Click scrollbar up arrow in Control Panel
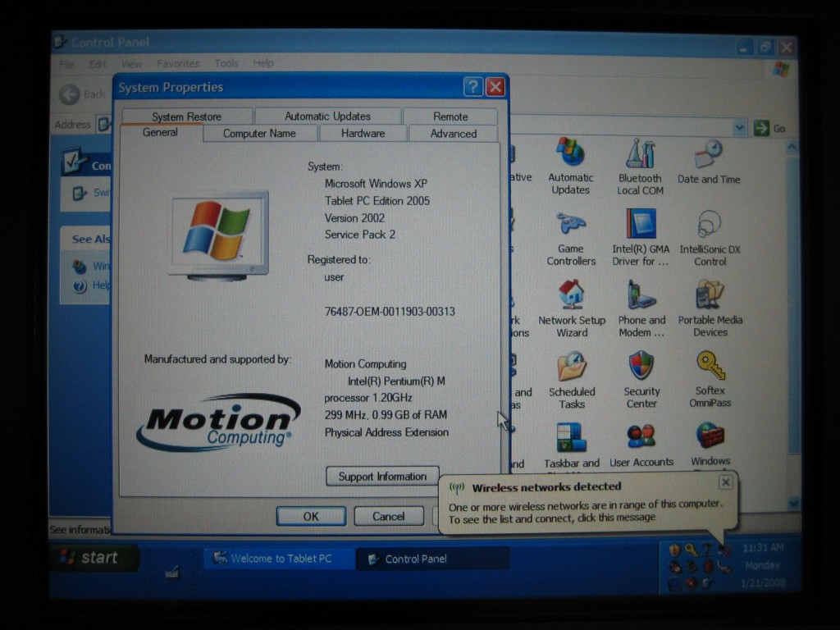 point(792,146)
